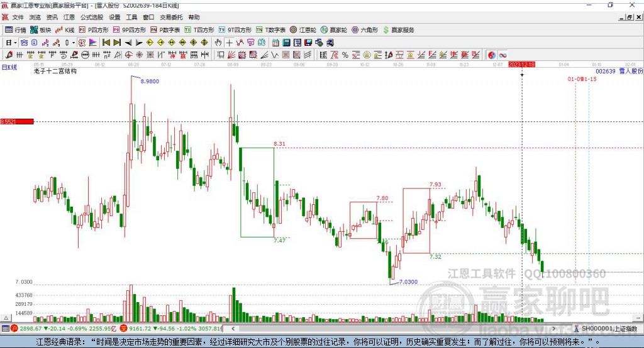The width and height of the screenshot is (644, 348).
Task: Select the hand pan tool
Action: point(218,43)
